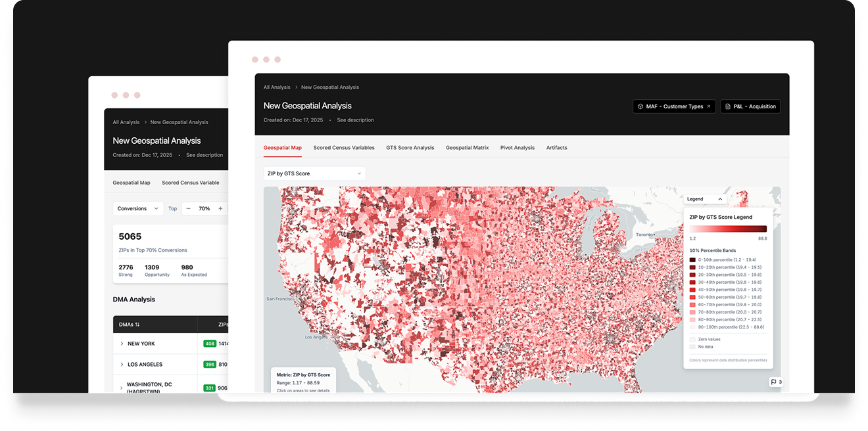Viewport: 868px width, 431px height.
Task: Open the MAF - Customer Types button
Action: point(674,106)
